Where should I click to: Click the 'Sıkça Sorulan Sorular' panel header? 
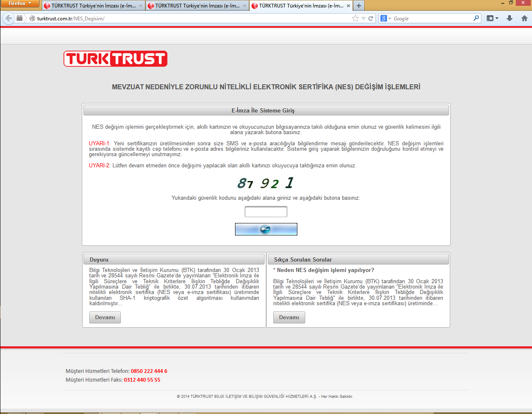pos(358,260)
